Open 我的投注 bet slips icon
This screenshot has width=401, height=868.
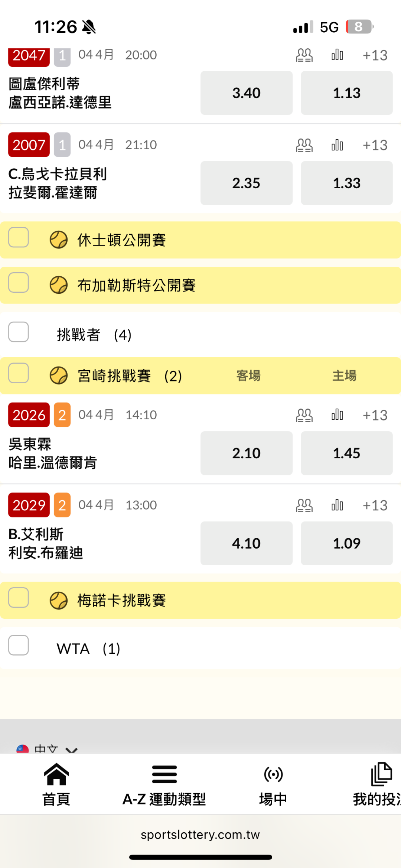click(381, 774)
